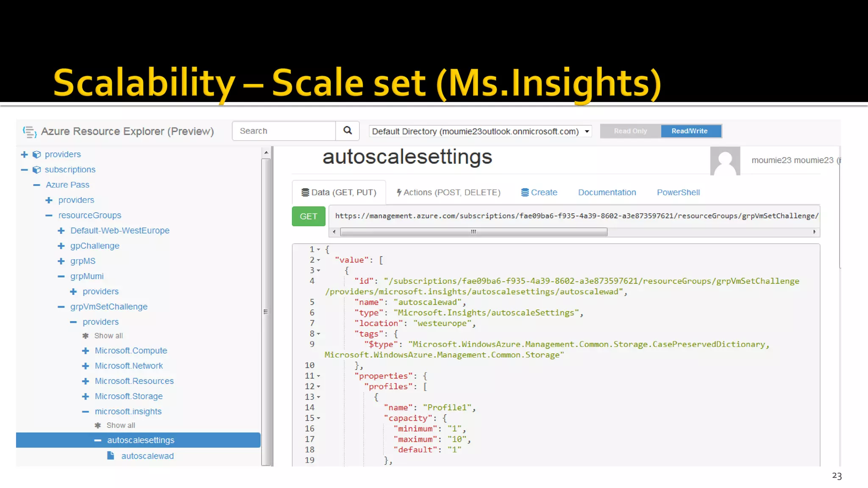Fold JSON at line 8 tags arrow
This screenshot has height=488, width=868.
[x=318, y=334]
